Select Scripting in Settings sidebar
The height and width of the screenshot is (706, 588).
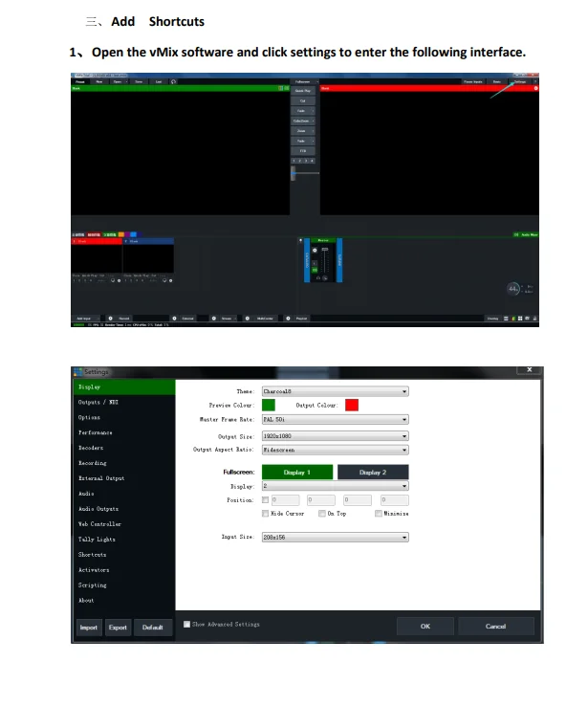click(x=124, y=585)
